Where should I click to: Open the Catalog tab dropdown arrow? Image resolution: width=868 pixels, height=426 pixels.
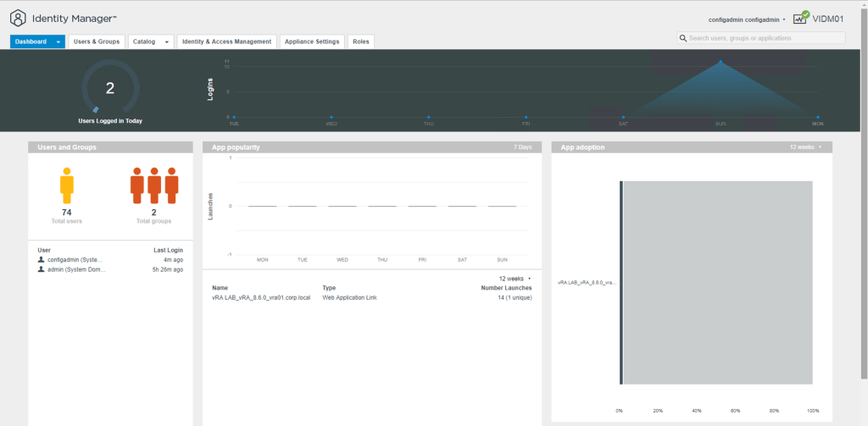click(x=167, y=41)
